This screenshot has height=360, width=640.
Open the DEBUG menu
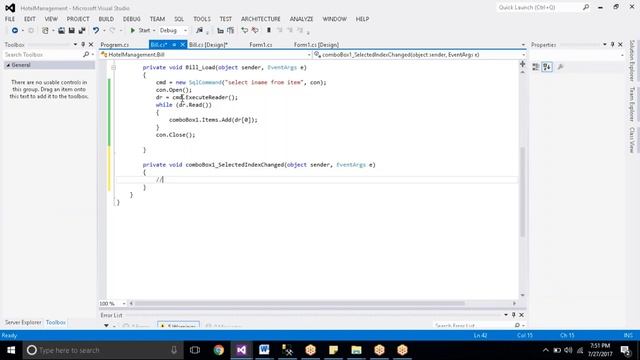click(131, 19)
